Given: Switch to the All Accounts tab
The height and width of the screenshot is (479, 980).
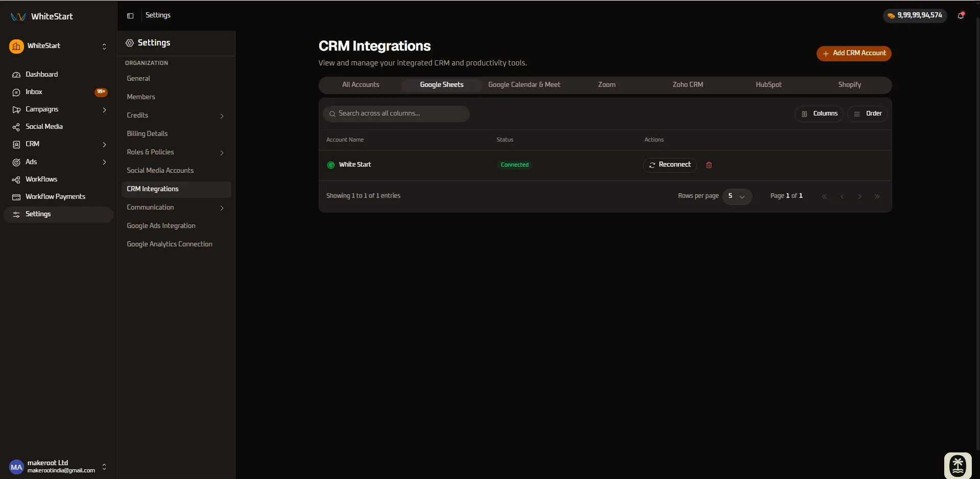Looking at the screenshot, I should coord(361,85).
